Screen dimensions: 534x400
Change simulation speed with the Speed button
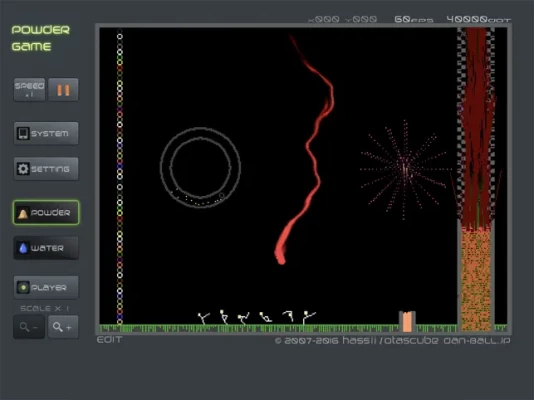coord(29,90)
